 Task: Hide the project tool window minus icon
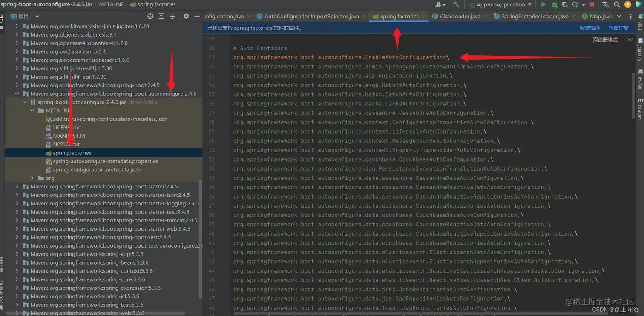click(197, 16)
